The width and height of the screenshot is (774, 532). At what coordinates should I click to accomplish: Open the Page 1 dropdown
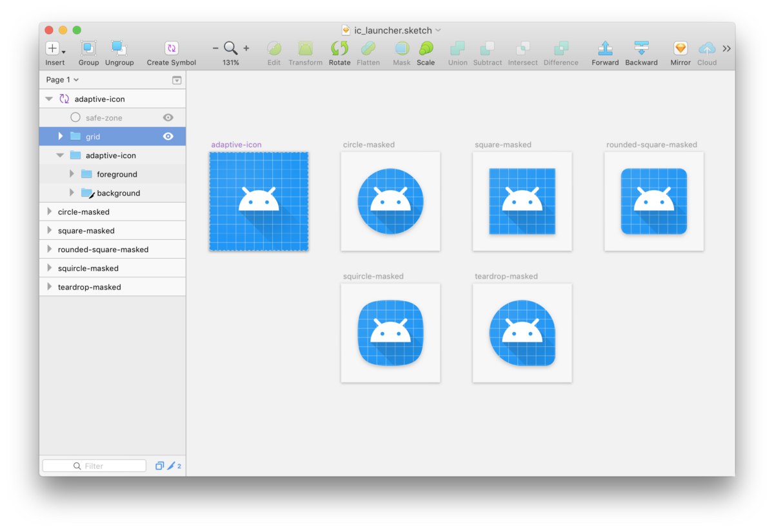(63, 80)
